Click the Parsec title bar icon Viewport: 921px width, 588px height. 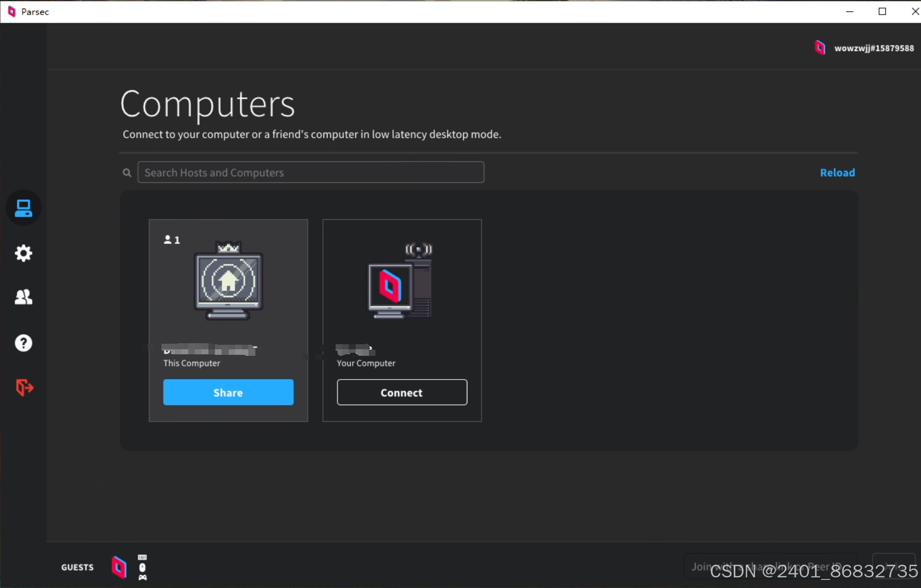click(12, 12)
